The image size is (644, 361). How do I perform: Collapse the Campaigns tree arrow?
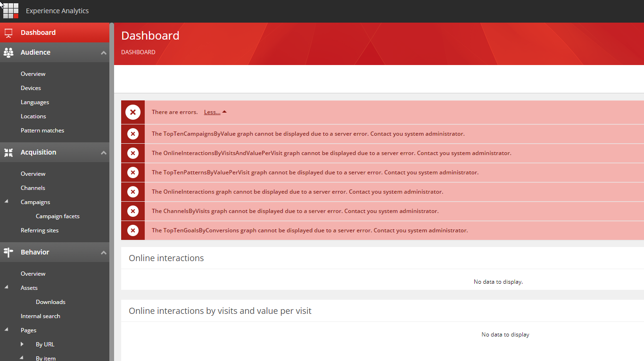point(7,202)
